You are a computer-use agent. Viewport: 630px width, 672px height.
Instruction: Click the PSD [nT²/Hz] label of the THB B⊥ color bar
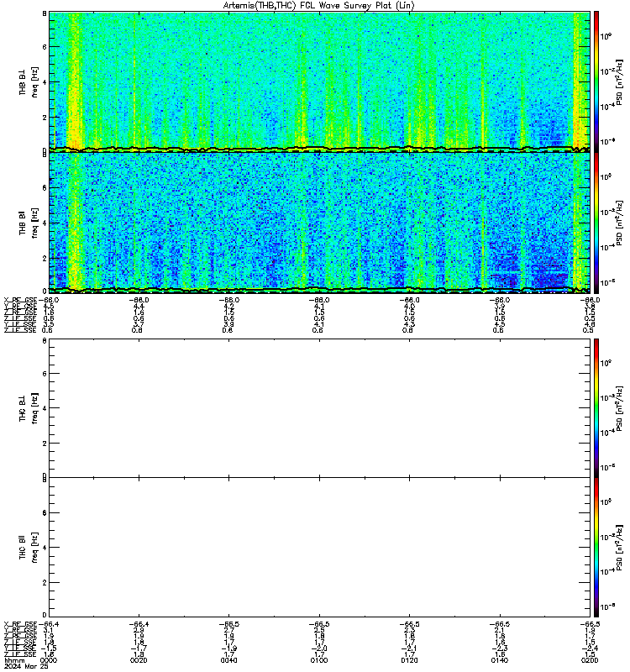(x=620, y=81)
